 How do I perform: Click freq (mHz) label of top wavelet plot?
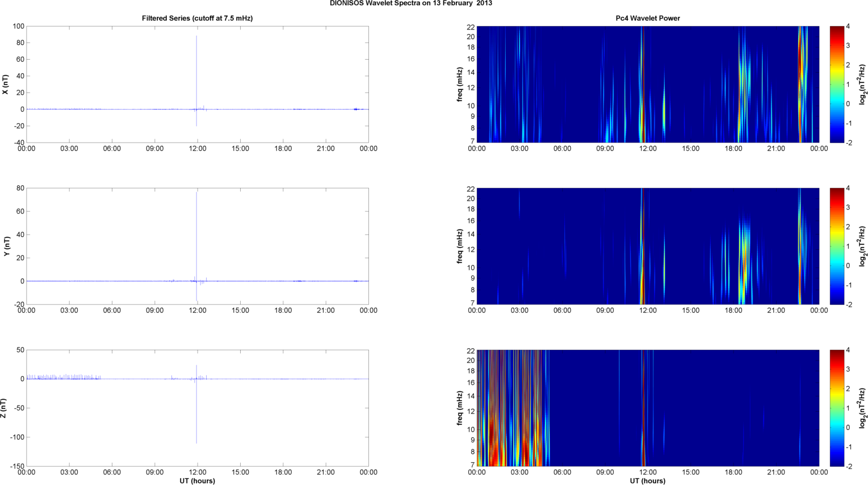pyautogui.click(x=459, y=85)
